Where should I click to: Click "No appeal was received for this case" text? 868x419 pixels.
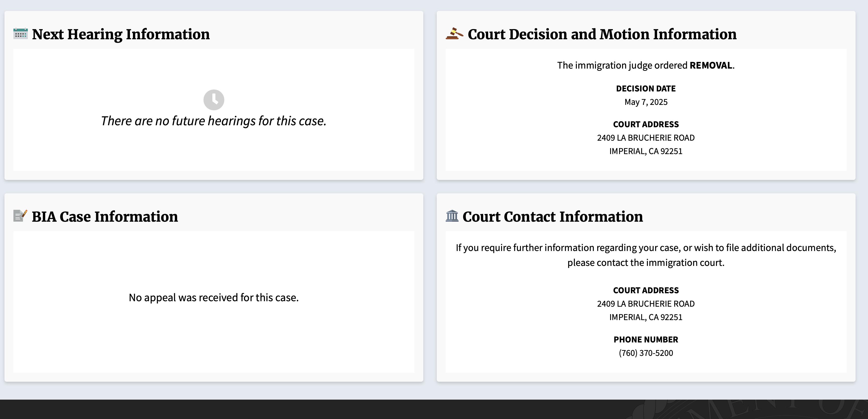[x=214, y=298]
